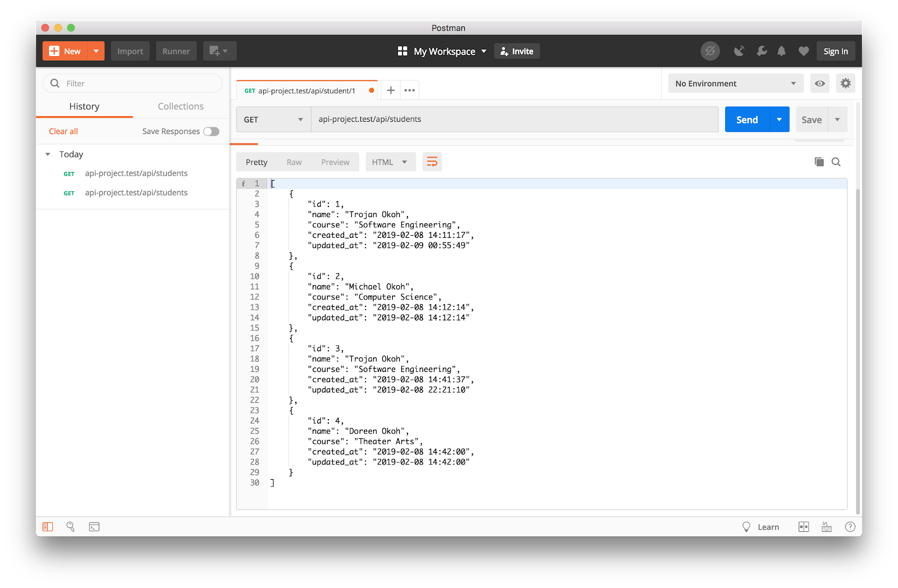Open manage environments gear icon
This screenshot has width=898, height=588.
[x=845, y=84]
